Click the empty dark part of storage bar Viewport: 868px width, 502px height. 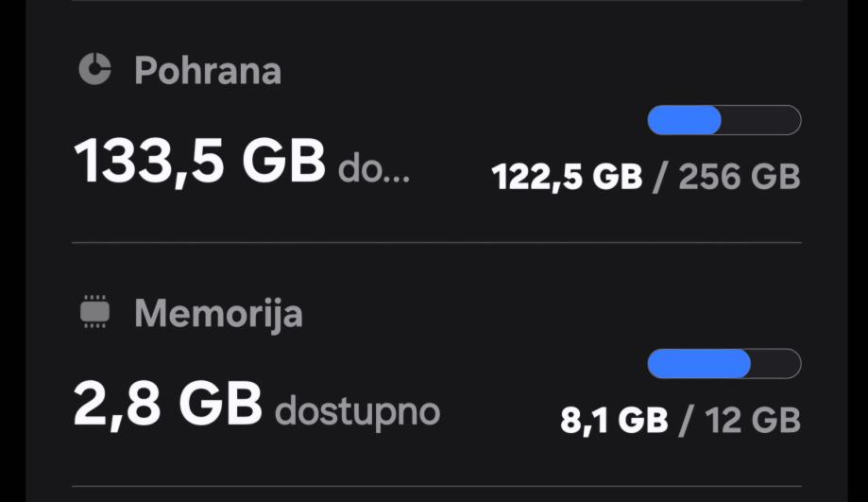[x=761, y=120]
